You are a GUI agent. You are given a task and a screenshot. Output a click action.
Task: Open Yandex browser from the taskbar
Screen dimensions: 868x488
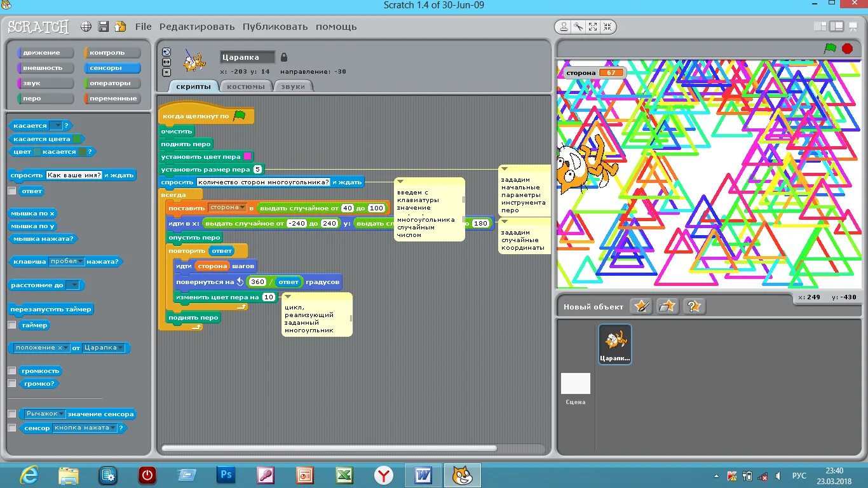click(383, 475)
